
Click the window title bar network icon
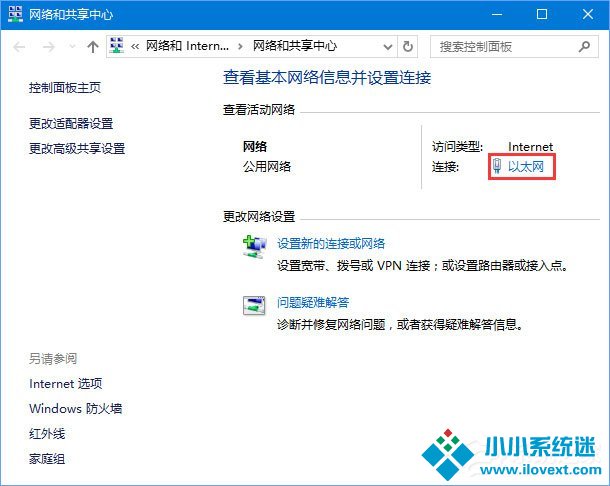[16, 14]
